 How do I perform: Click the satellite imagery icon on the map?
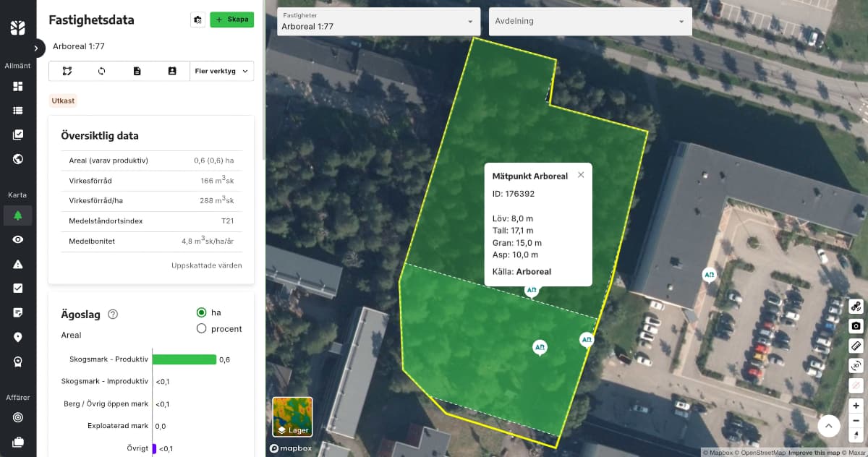coord(856,307)
